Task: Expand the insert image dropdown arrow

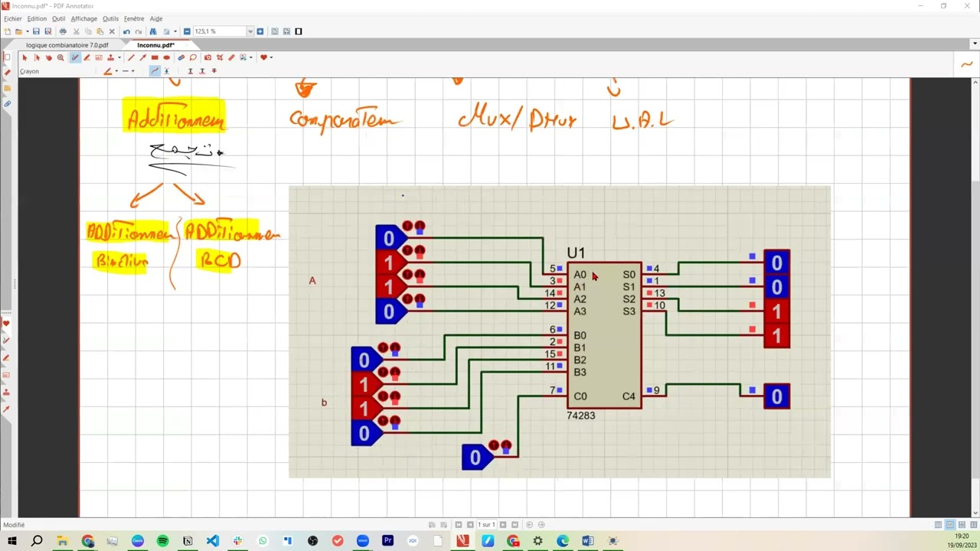Action: point(250,57)
